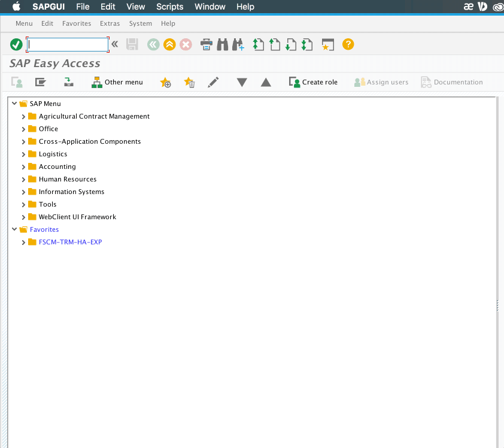Click the Print icon in toolbar

[x=207, y=44]
